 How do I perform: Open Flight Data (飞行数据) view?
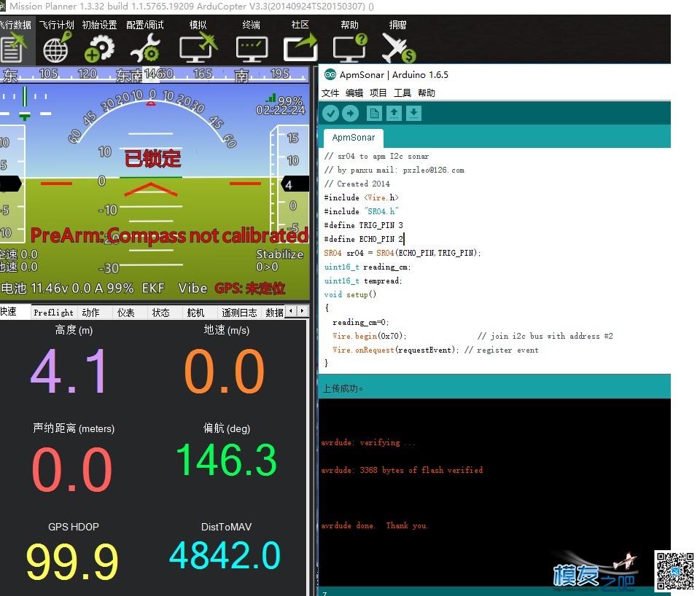15,42
